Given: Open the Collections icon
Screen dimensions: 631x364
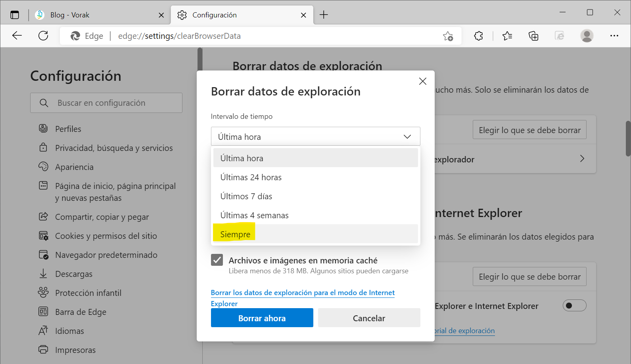Looking at the screenshot, I should [x=533, y=36].
